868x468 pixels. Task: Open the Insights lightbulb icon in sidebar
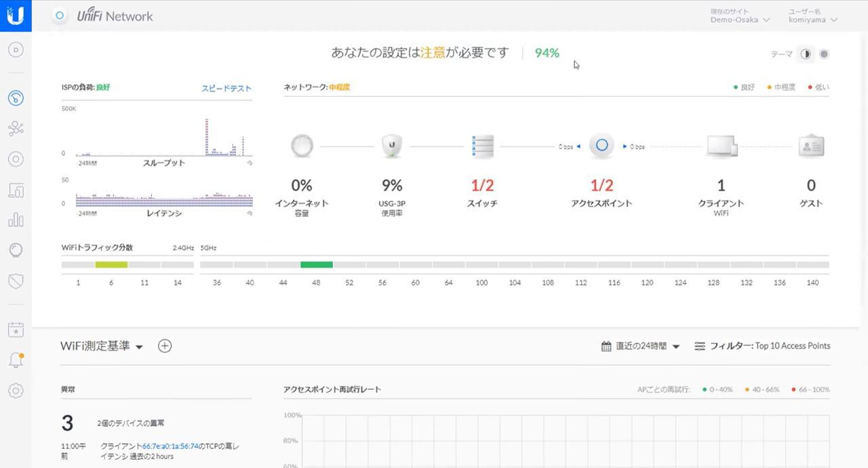pos(16,250)
